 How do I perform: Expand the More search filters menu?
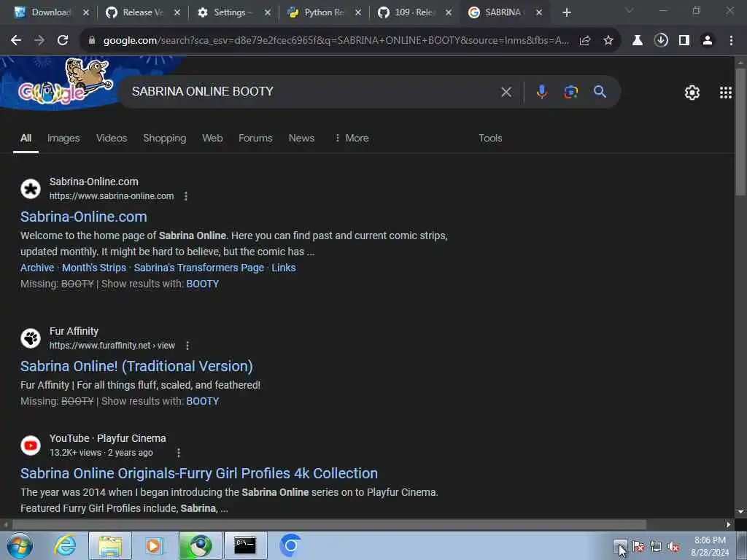(x=352, y=138)
